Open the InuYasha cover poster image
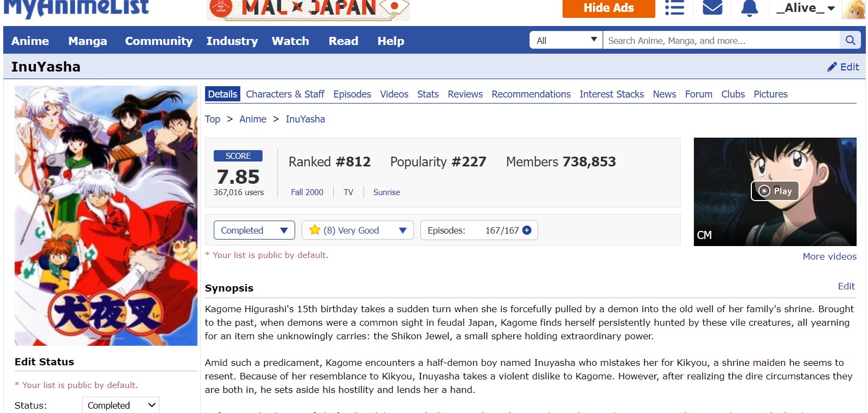Viewport: 868px width, 413px height. (x=106, y=216)
